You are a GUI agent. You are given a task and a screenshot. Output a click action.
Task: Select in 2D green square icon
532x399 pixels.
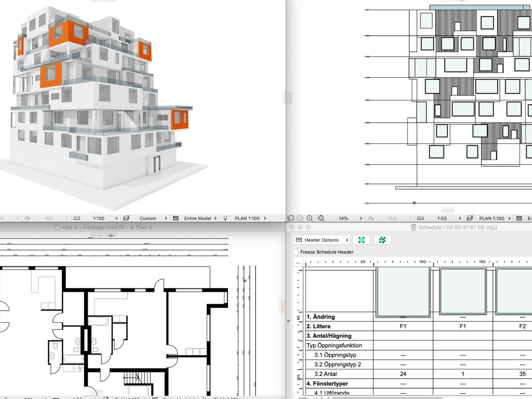[361, 240]
